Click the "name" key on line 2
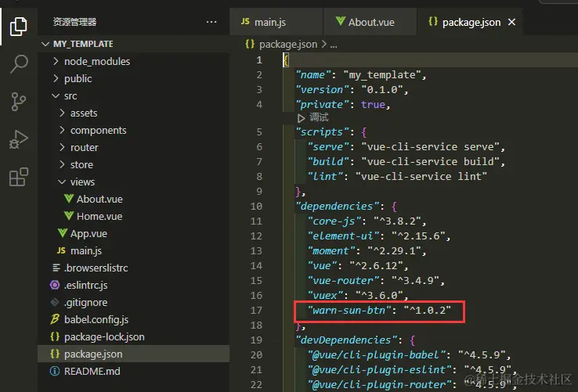578x392 pixels. point(313,75)
